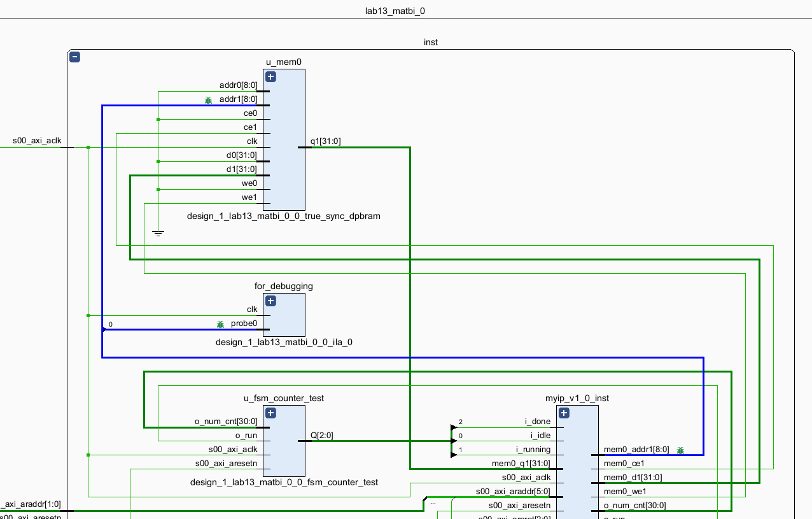Image resolution: width=812 pixels, height=519 pixels.
Task: Expand the myip_v1_0_inst block
Action: pyautogui.click(x=564, y=413)
